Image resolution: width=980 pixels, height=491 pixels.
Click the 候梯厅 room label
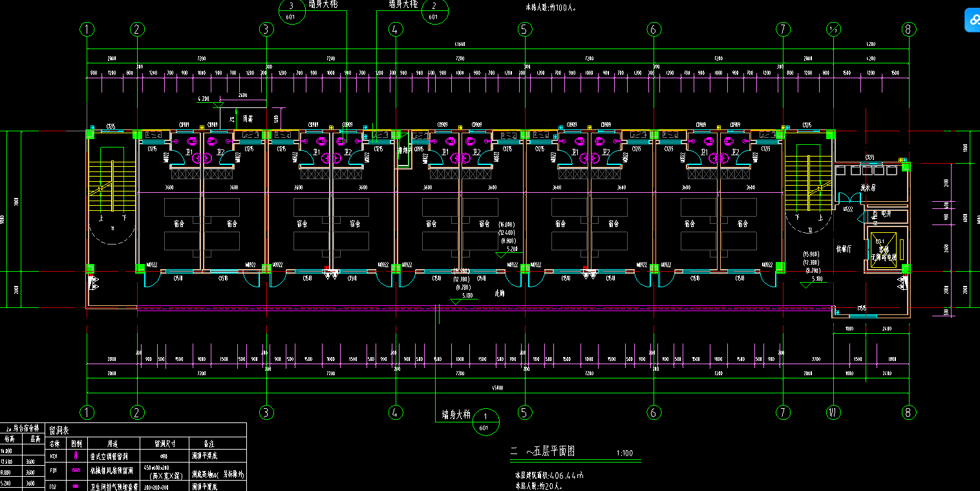pos(843,248)
